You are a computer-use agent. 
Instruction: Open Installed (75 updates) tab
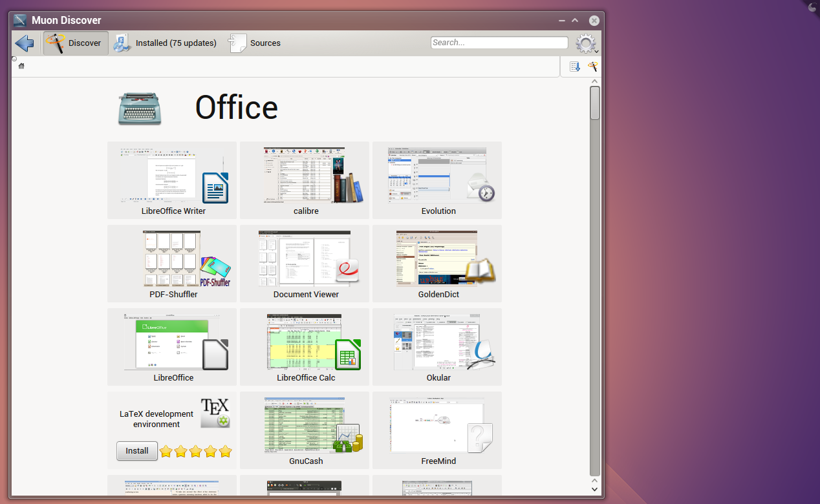point(165,43)
